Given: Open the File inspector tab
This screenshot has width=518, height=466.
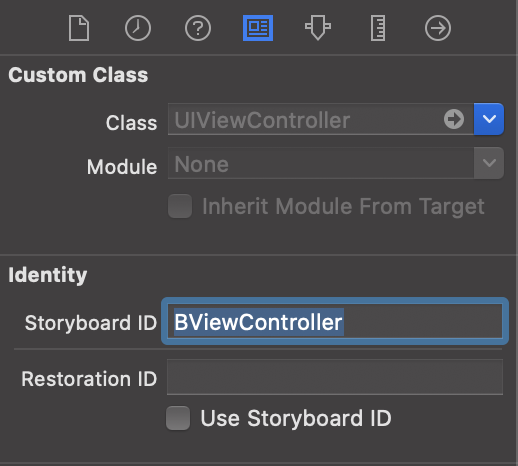Looking at the screenshot, I should (79, 28).
